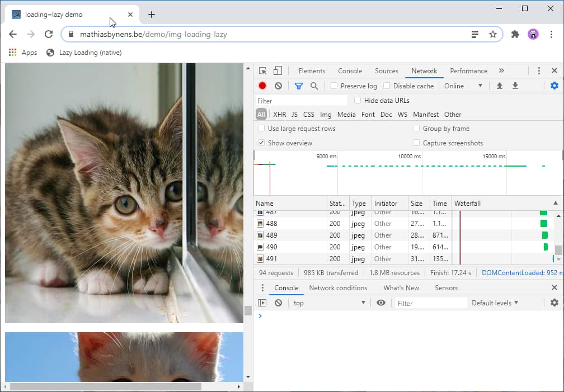Enable the Preserve log checkbox
Viewport: 564px width, 392px height.
(x=334, y=86)
